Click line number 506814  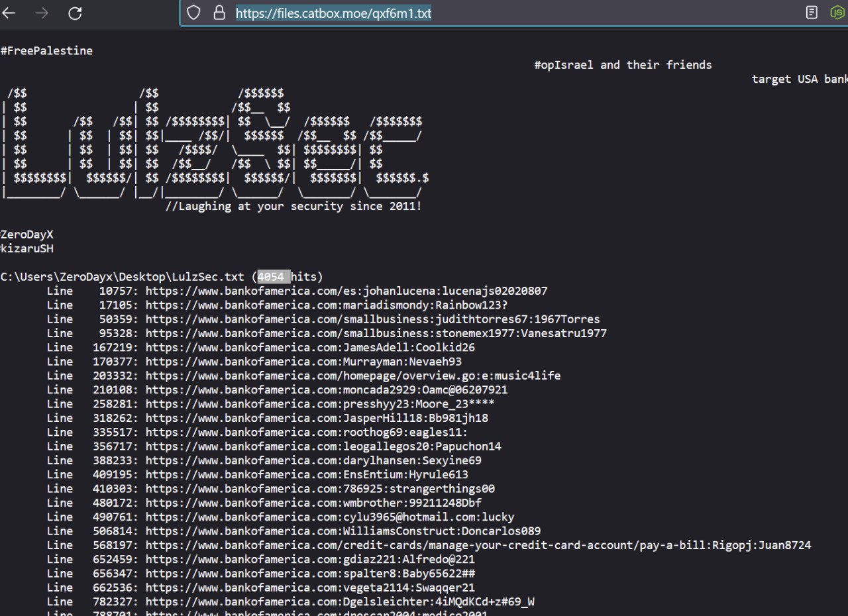(113, 531)
